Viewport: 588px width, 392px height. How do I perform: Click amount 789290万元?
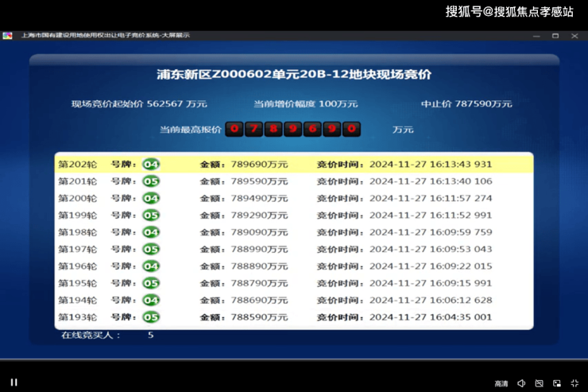[x=259, y=215]
